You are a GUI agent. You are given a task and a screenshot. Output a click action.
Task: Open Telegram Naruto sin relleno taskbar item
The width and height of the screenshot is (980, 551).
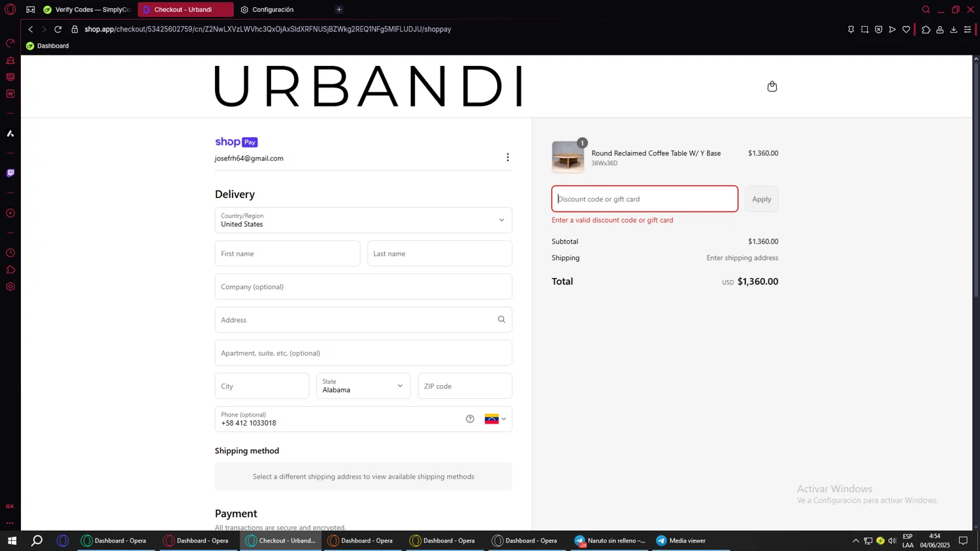[x=610, y=541]
